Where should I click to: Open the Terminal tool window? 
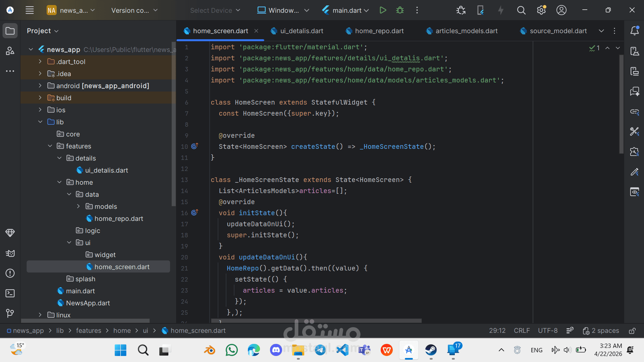(x=10, y=293)
